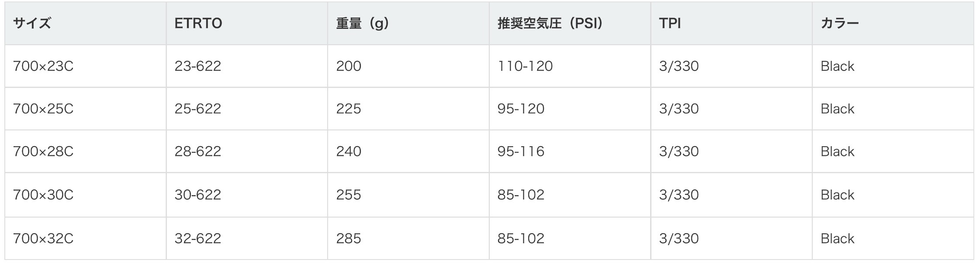Click the サイズ column header
The height and width of the screenshot is (270, 980).
pos(32,23)
